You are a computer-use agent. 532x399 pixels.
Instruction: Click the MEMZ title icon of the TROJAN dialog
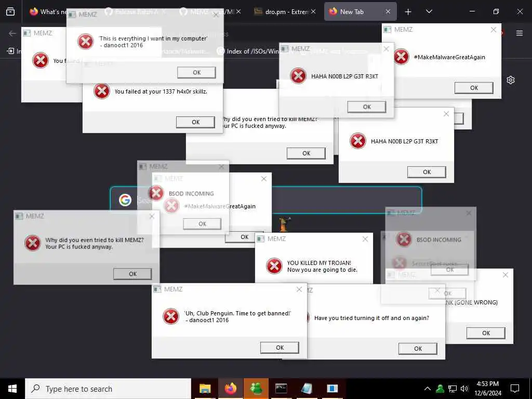tap(260, 239)
